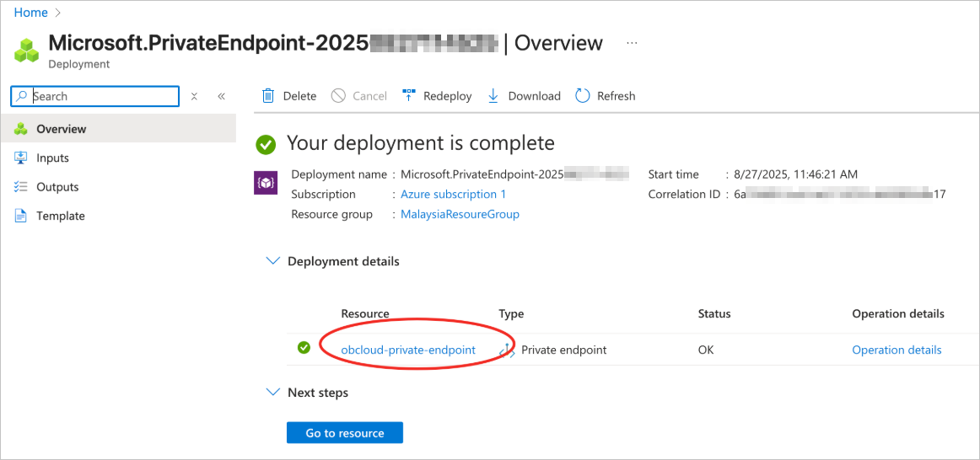Screen dimensions: 980x460
Task: Click the Refresh circular arrow icon
Action: click(583, 96)
